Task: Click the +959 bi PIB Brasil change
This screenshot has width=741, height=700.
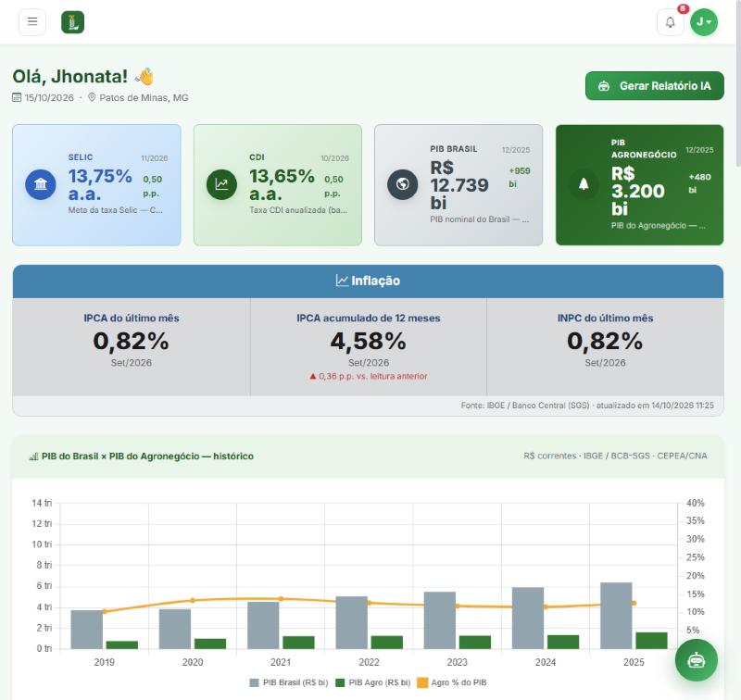Action: [520, 177]
